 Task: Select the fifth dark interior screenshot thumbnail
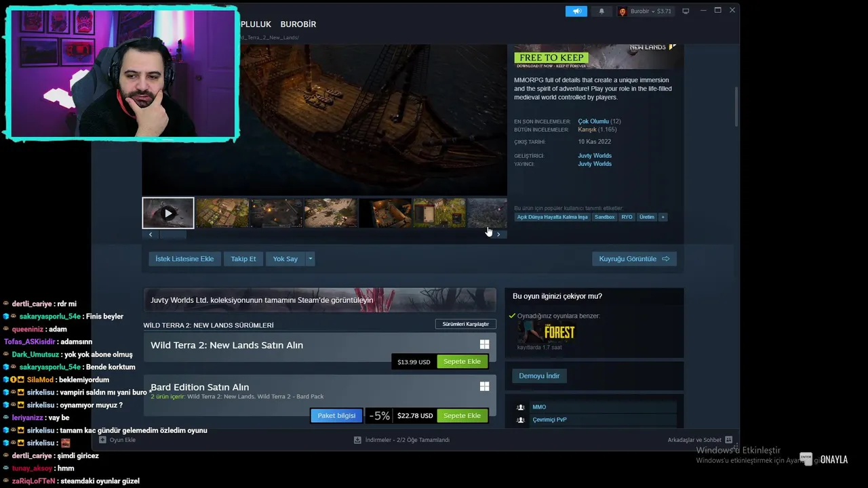tap(385, 213)
